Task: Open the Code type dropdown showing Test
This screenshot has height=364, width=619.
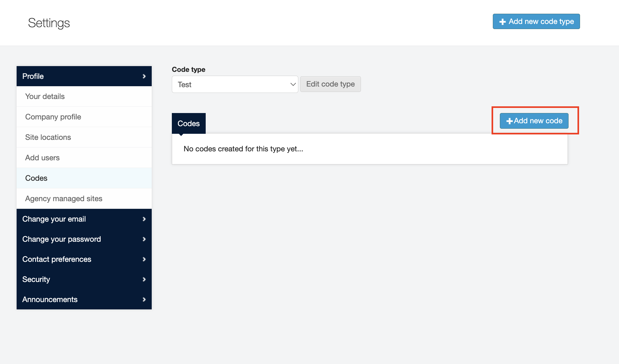Action: point(235,85)
